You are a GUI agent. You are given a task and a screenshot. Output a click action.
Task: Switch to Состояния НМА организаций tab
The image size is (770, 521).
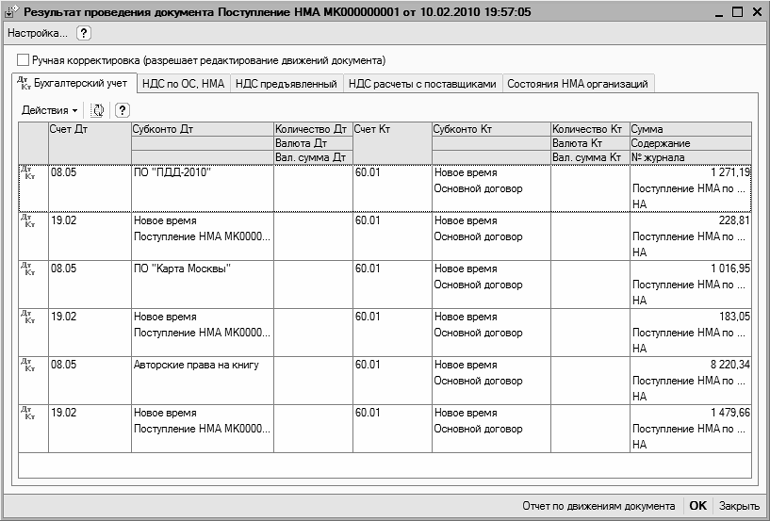[x=578, y=84]
